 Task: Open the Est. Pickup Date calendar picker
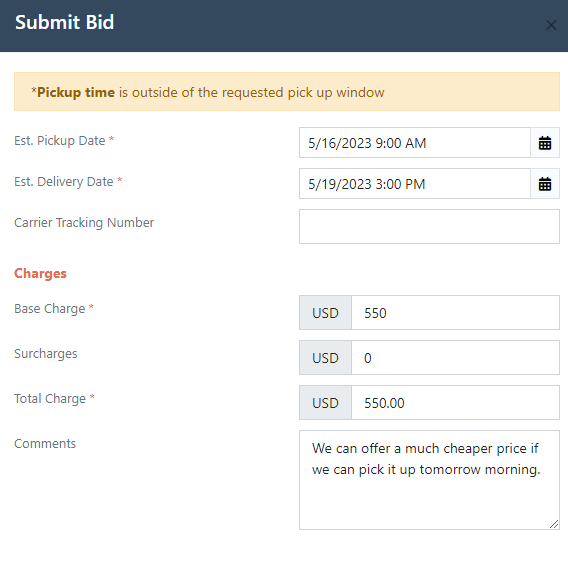[545, 143]
